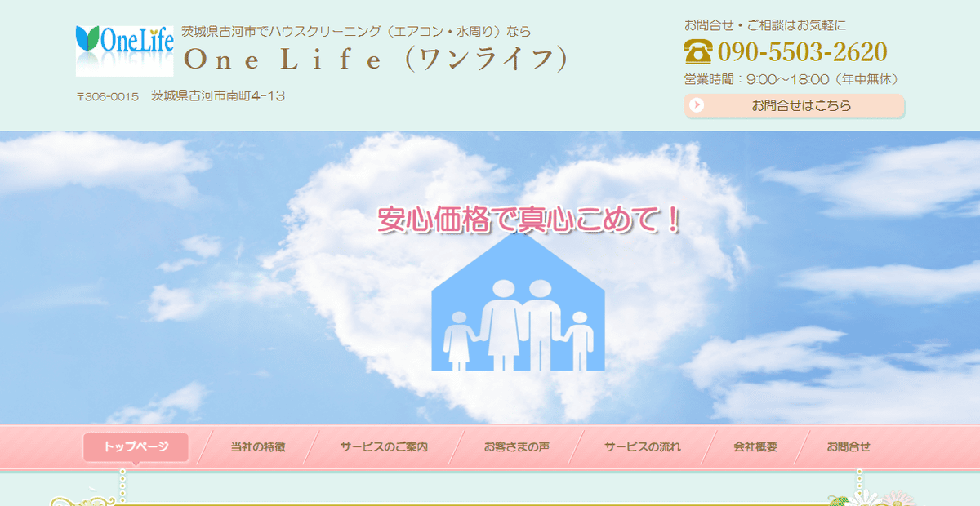
Task: Select サービスの流れ in the navigation bar
Action: (x=642, y=447)
